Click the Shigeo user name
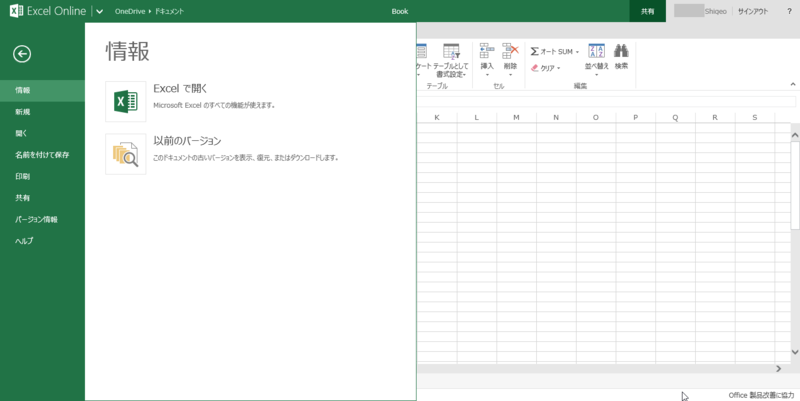This screenshot has height=401, width=800. pos(715,11)
